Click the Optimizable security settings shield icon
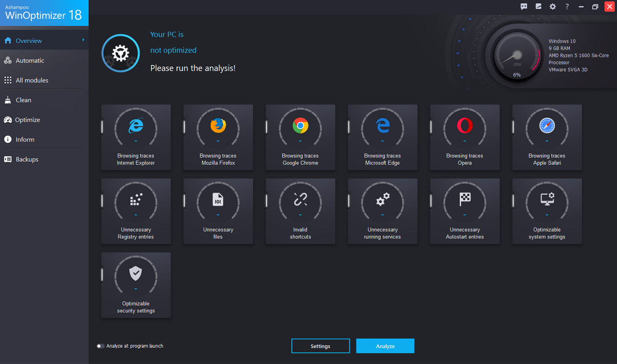Viewport: 617px width, 364px height. tap(136, 274)
